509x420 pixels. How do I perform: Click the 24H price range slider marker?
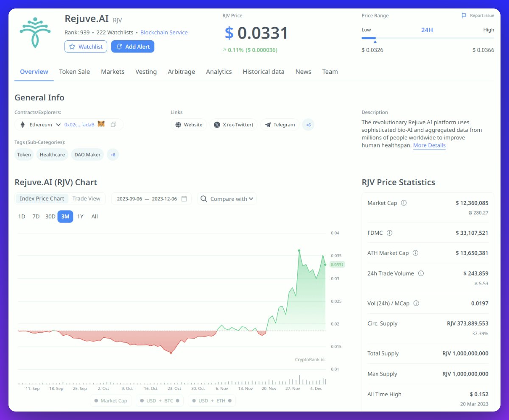375,41
